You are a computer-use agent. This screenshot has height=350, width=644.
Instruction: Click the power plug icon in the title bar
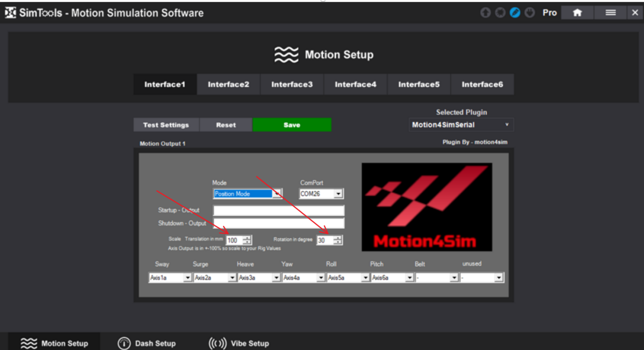(530, 13)
